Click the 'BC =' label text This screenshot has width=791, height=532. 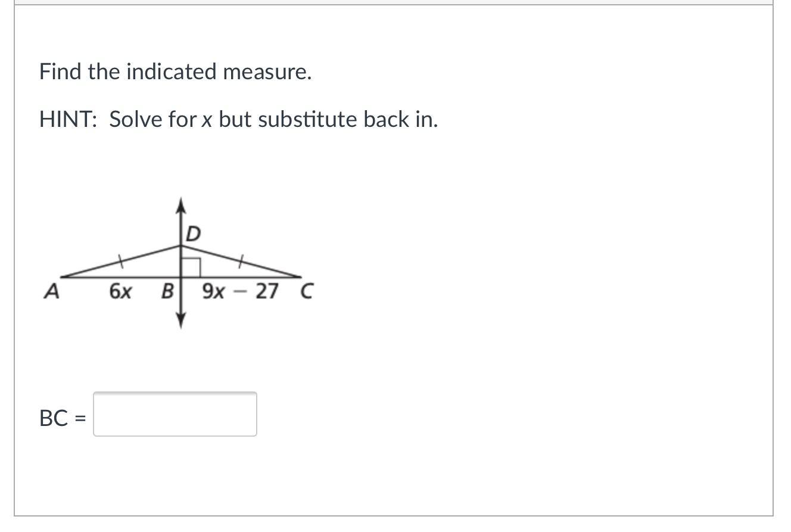pyautogui.click(x=62, y=418)
